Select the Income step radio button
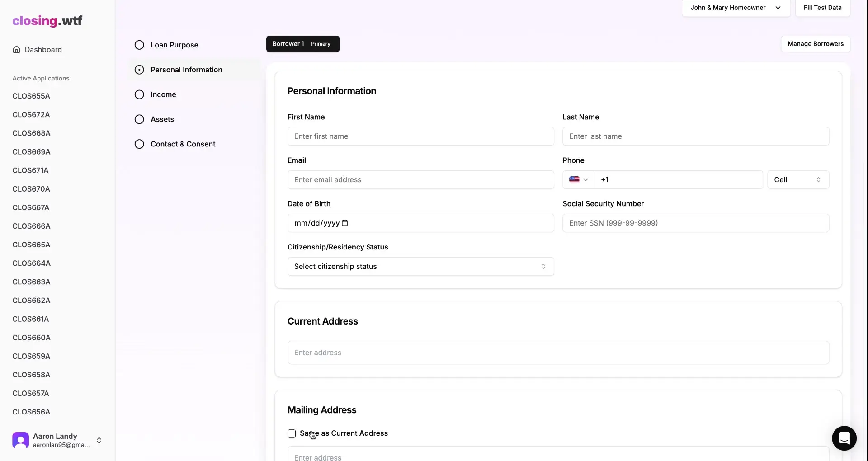Image resolution: width=868 pixels, height=461 pixels. tap(139, 94)
